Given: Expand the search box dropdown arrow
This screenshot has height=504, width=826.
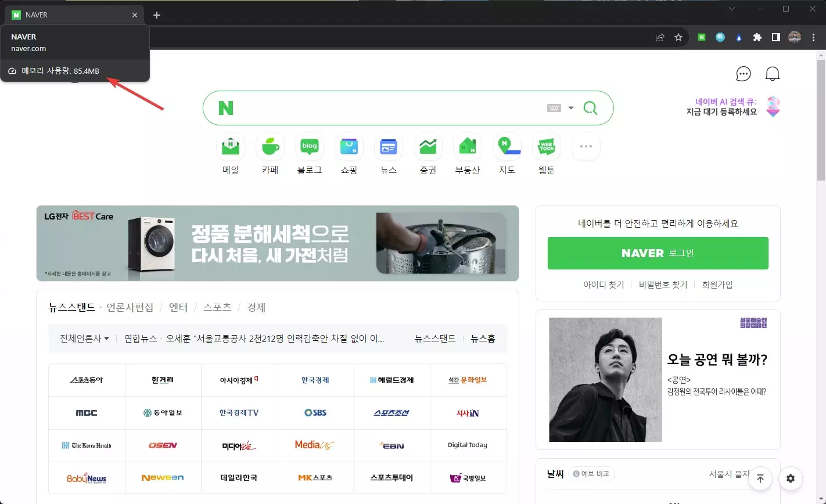Looking at the screenshot, I should point(571,108).
